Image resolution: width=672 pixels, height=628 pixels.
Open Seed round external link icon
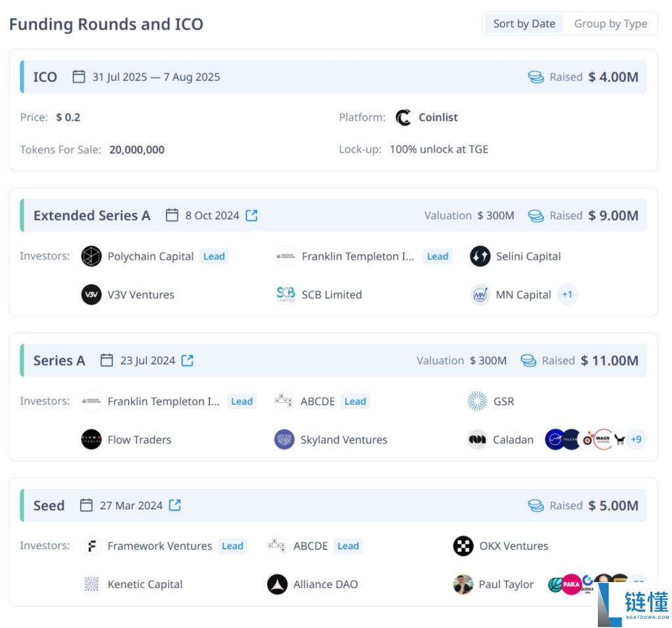click(175, 505)
